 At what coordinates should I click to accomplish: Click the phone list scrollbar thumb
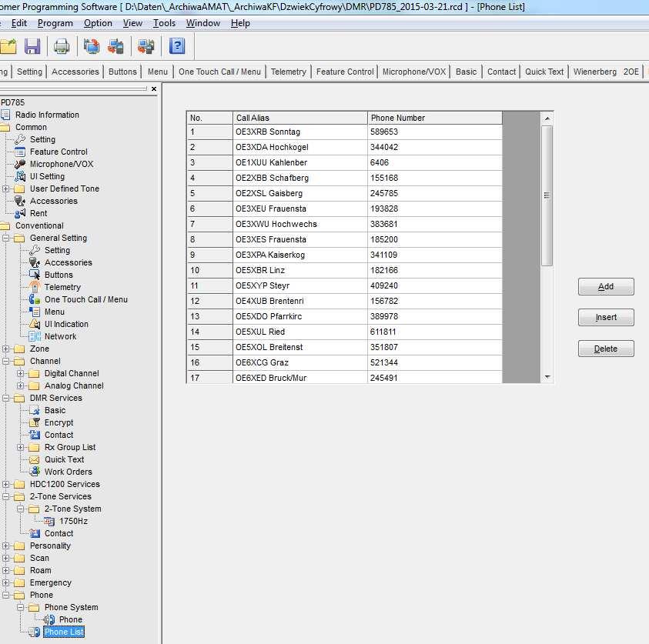click(547, 195)
